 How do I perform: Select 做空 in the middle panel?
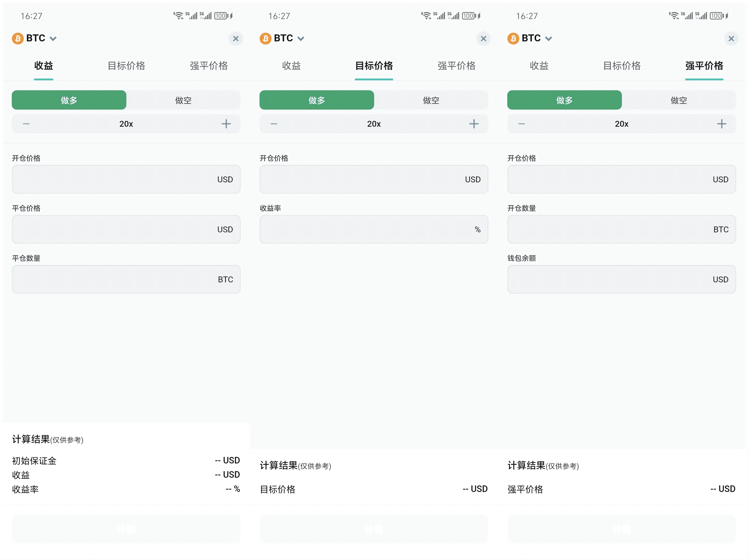431,100
